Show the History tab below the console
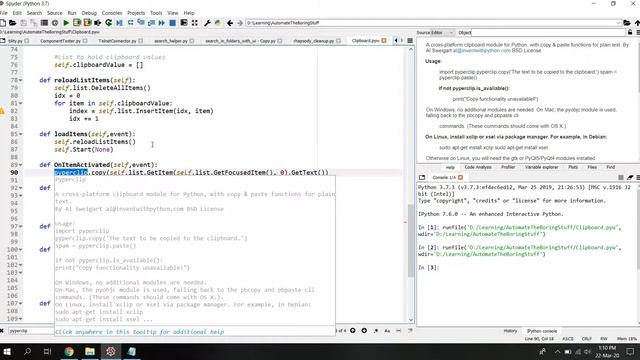Image resolution: width=640 pixels, height=360 pixels. coord(510,331)
